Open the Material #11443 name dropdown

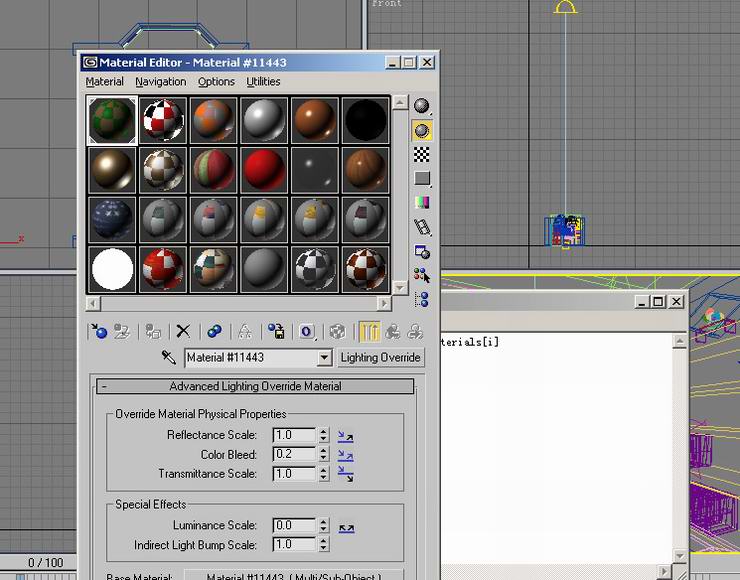point(324,358)
